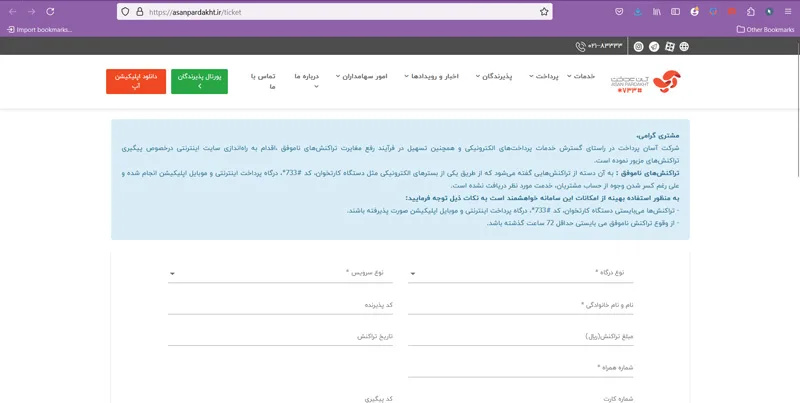800x403 pixels.
Task: Bookmark this page with the star icon
Action: [544, 12]
